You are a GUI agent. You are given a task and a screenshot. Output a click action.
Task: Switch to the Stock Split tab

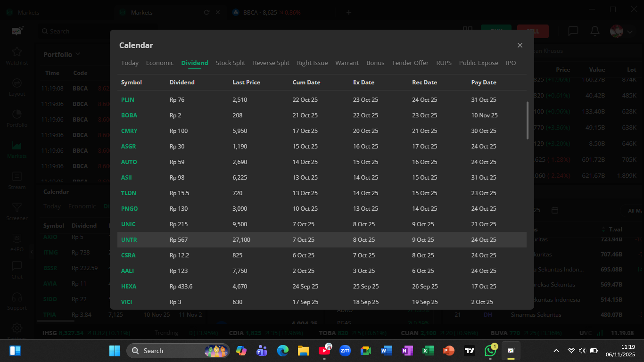point(230,63)
